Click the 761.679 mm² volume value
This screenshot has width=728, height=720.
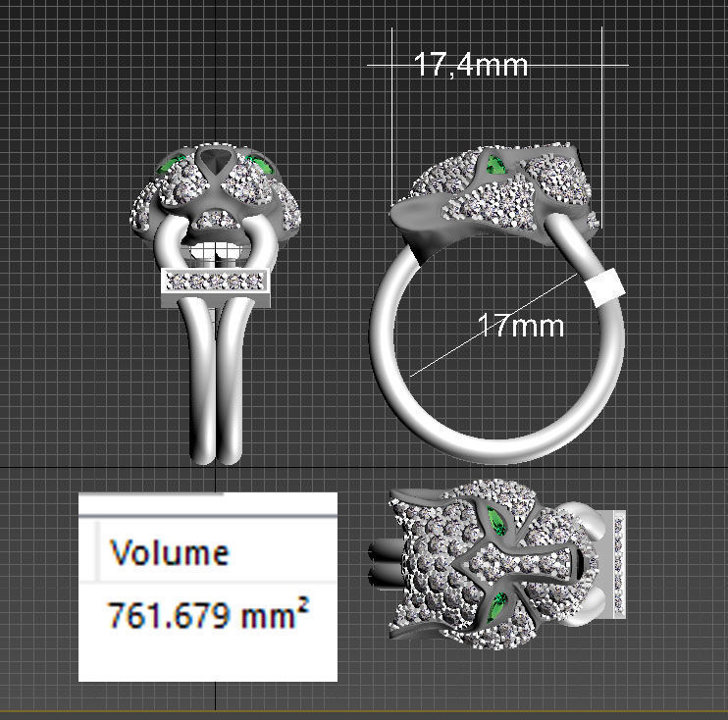tap(208, 614)
